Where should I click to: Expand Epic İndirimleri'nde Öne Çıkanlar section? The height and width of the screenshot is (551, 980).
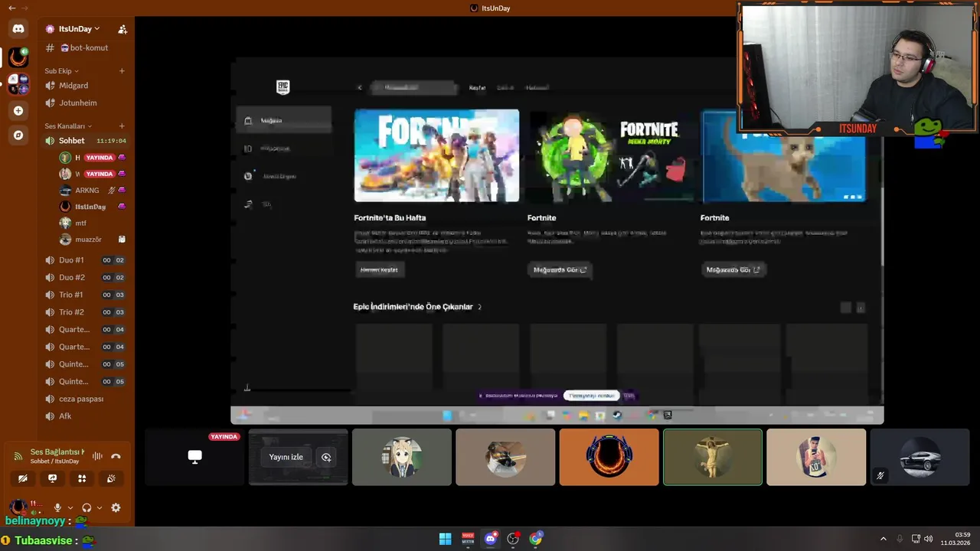[x=417, y=307]
